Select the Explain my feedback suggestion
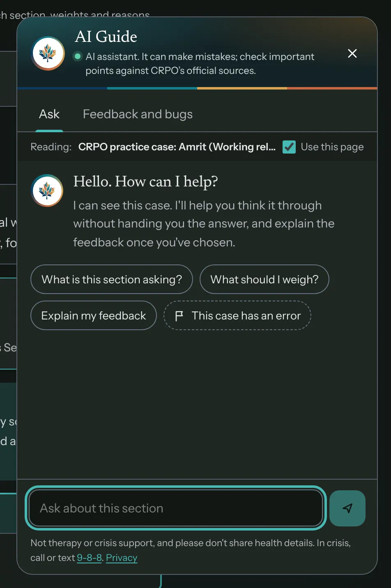The width and height of the screenshot is (391, 588). (x=94, y=316)
